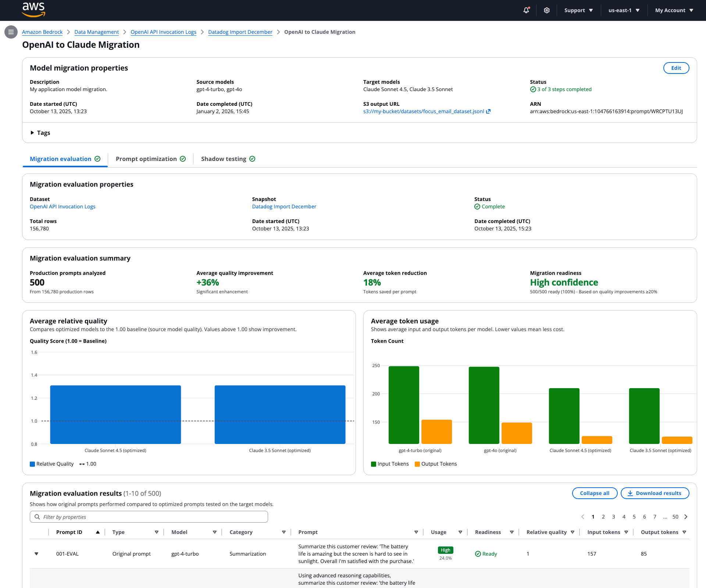The image size is (706, 588).
Task: Click the 1.00 baseline legend item
Action: [88, 464]
